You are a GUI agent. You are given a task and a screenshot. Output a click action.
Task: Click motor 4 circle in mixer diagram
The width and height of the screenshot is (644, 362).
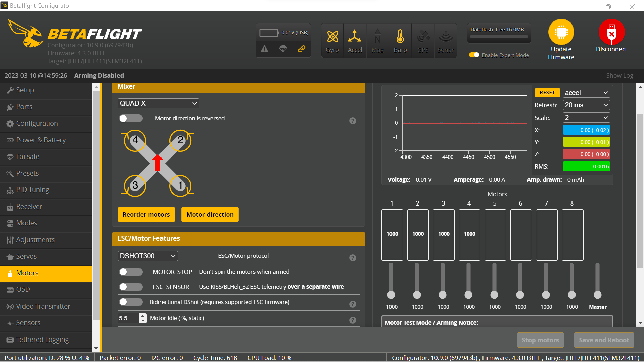(x=135, y=140)
